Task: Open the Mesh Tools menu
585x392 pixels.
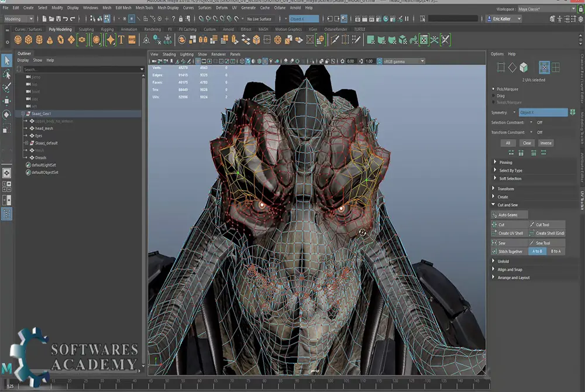Action: pyautogui.click(x=144, y=8)
